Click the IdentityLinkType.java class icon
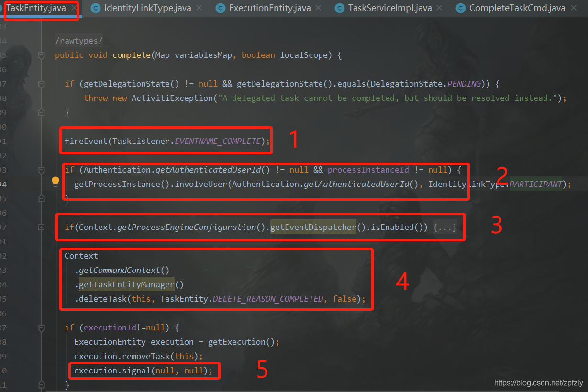The height and width of the screenshot is (392, 588). (96, 8)
